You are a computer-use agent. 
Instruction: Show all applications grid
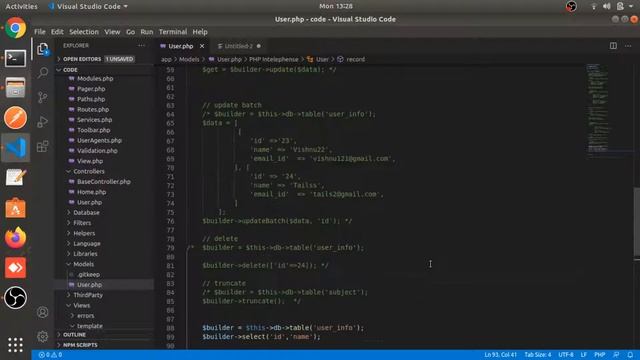tap(16, 345)
